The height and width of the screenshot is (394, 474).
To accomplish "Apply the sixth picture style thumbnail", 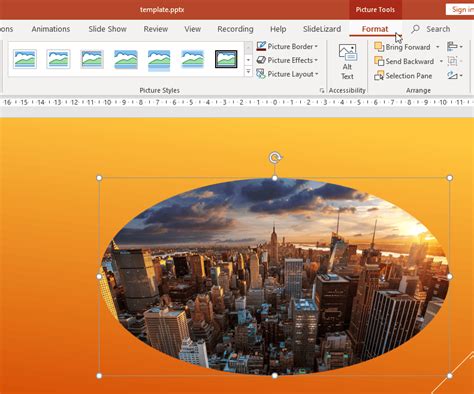I will pos(193,59).
